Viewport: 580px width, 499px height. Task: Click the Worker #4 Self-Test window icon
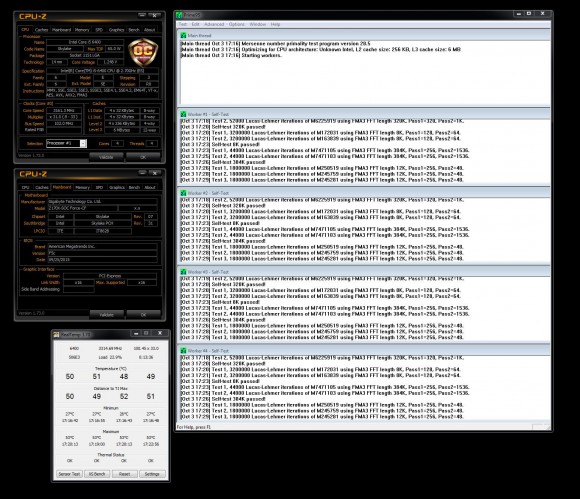[x=183, y=351]
